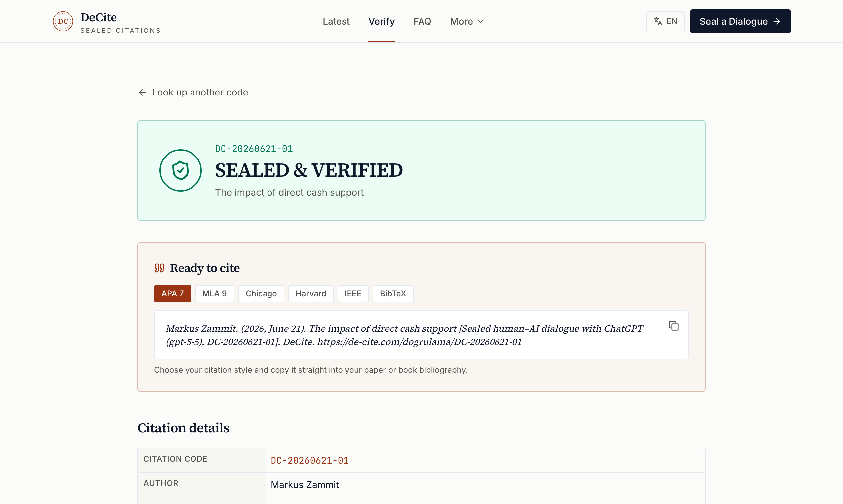Open the Verify nav item

click(381, 22)
